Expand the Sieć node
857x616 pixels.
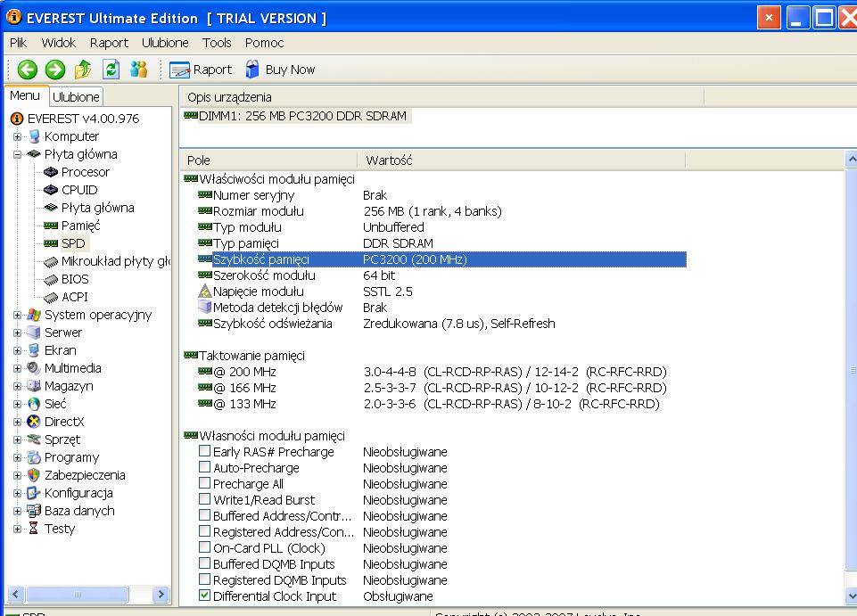(17, 405)
